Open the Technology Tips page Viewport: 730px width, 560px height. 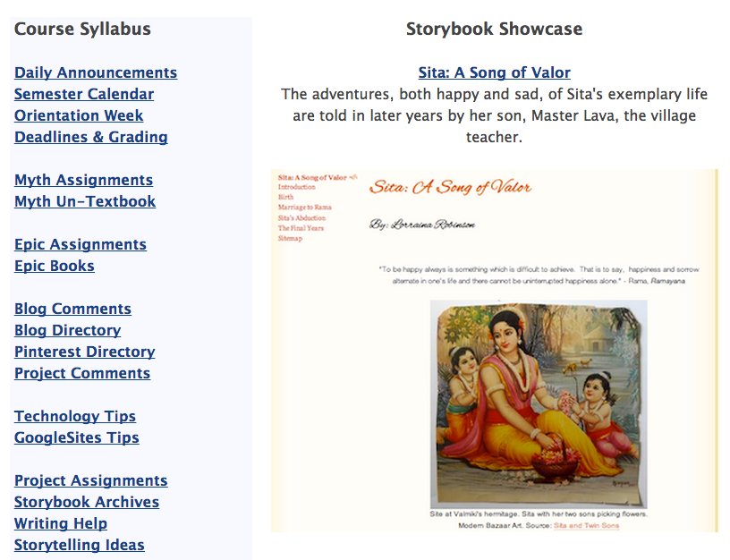coord(74,416)
